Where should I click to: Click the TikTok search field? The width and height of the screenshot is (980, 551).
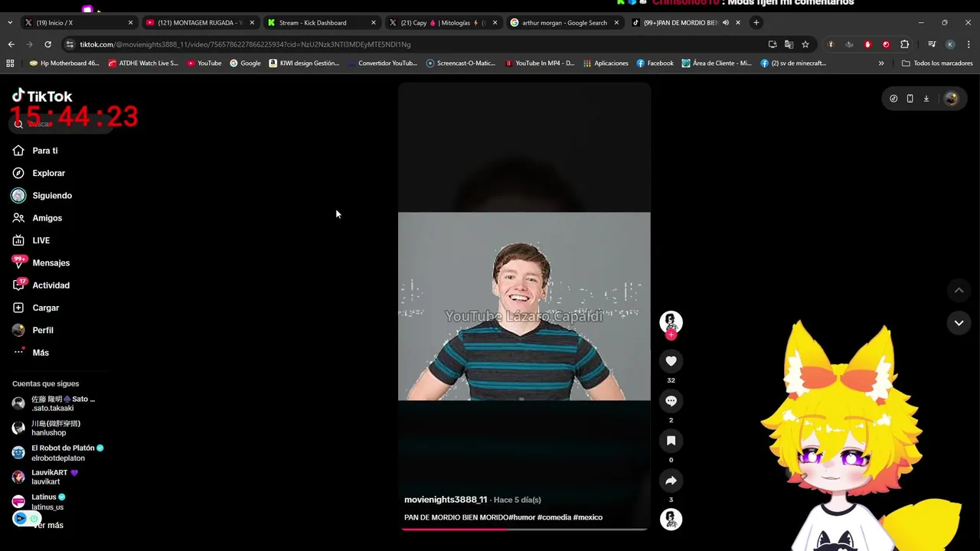[x=61, y=124]
